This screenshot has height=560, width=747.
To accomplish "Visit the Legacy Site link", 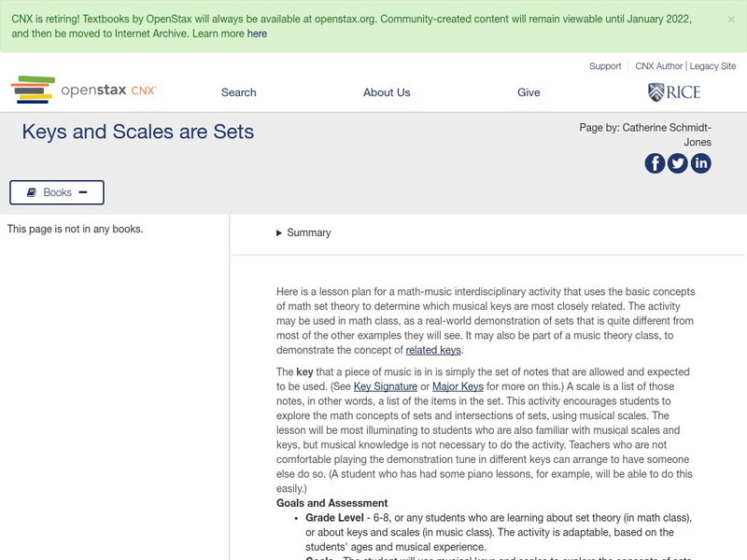I will [x=712, y=66].
